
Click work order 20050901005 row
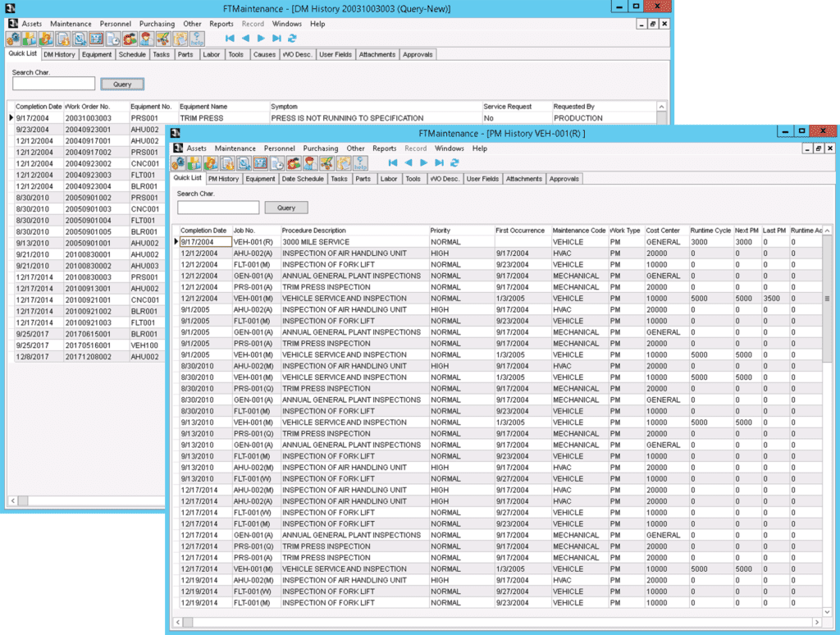pos(88,232)
